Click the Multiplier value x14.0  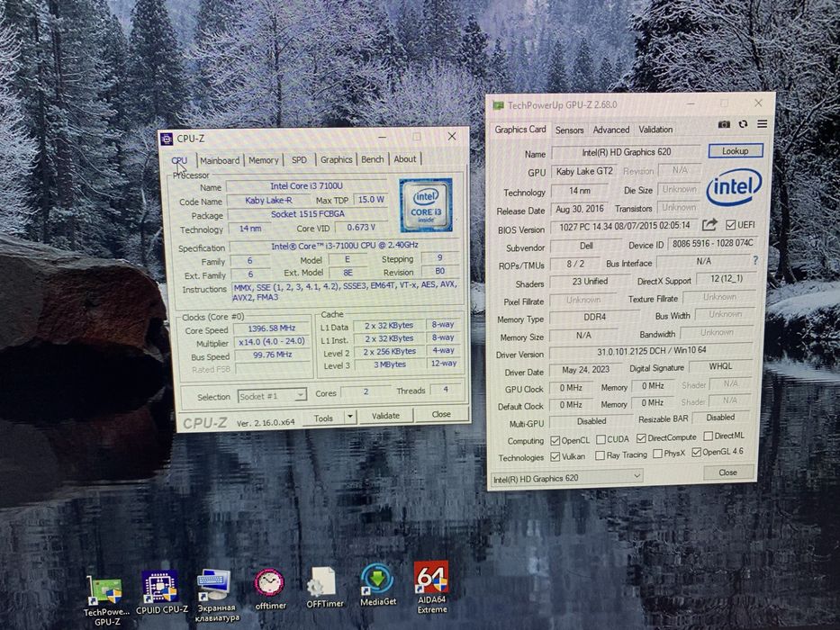point(272,341)
